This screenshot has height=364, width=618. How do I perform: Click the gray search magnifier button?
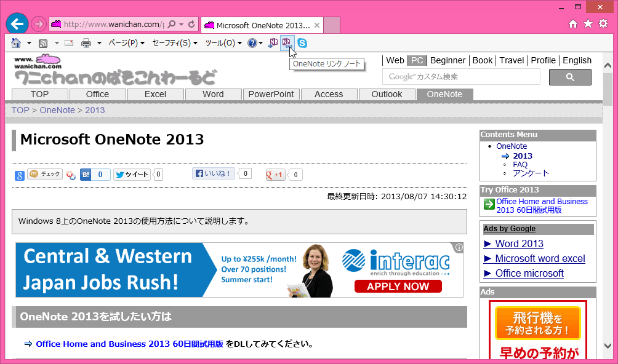tap(570, 77)
